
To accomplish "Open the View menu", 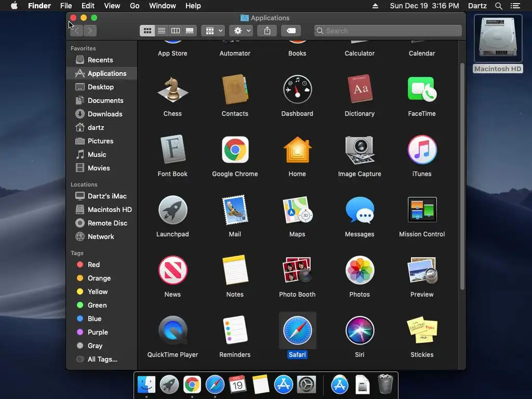I will pyautogui.click(x=112, y=6).
